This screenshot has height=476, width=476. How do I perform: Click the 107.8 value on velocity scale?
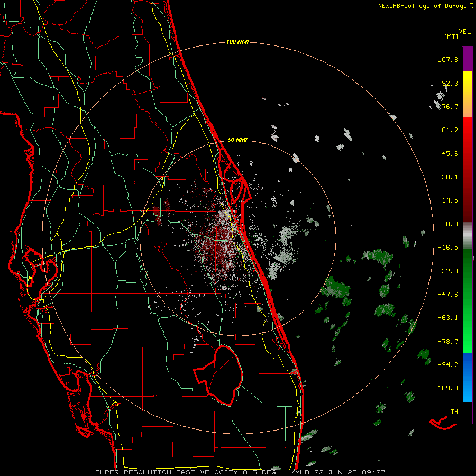coord(448,59)
